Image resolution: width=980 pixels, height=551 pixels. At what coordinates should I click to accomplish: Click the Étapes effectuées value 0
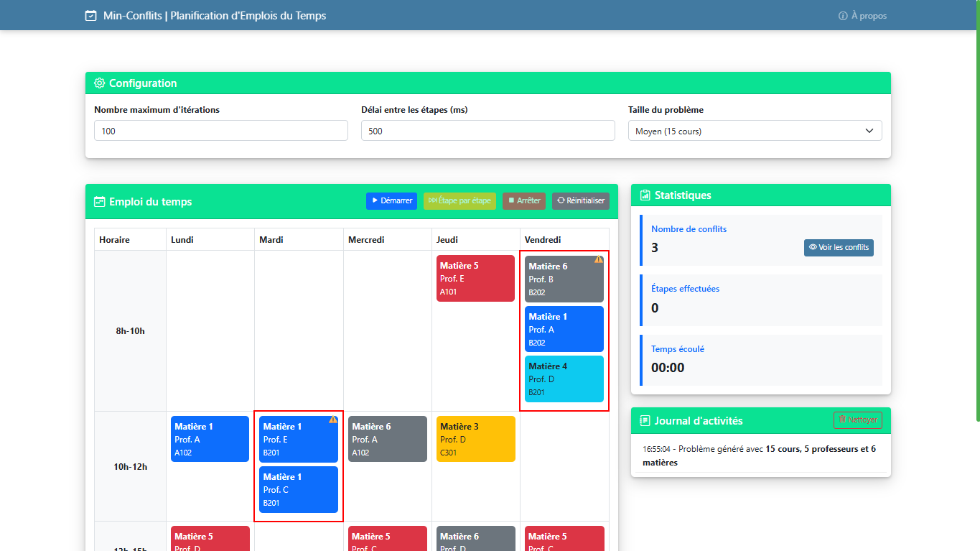655,308
